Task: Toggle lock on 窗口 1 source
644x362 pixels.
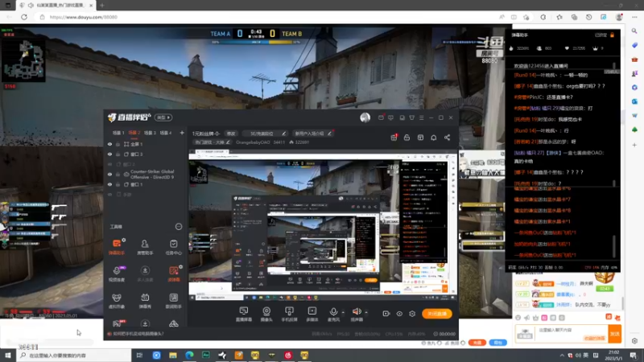Action: point(118,185)
